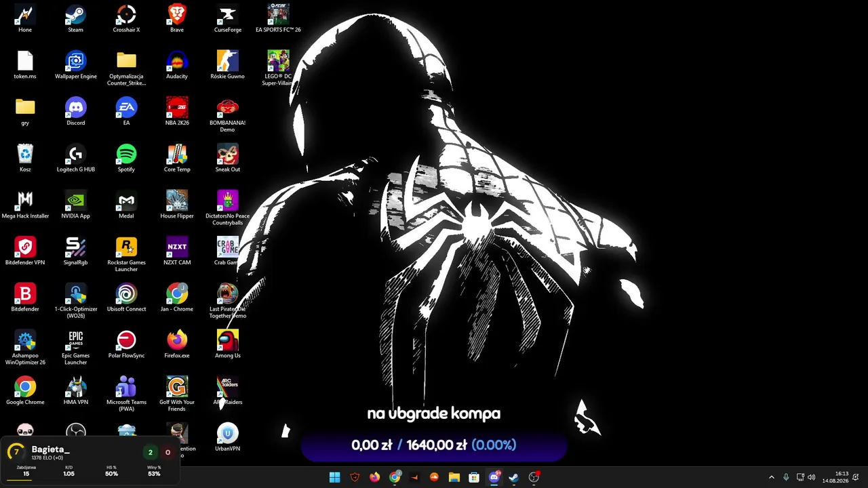This screenshot has height=488, width=868.
Task: Select the Optymalizacja Counter_Strike folder
Action: pyautogui.click(x=126, y=68)
